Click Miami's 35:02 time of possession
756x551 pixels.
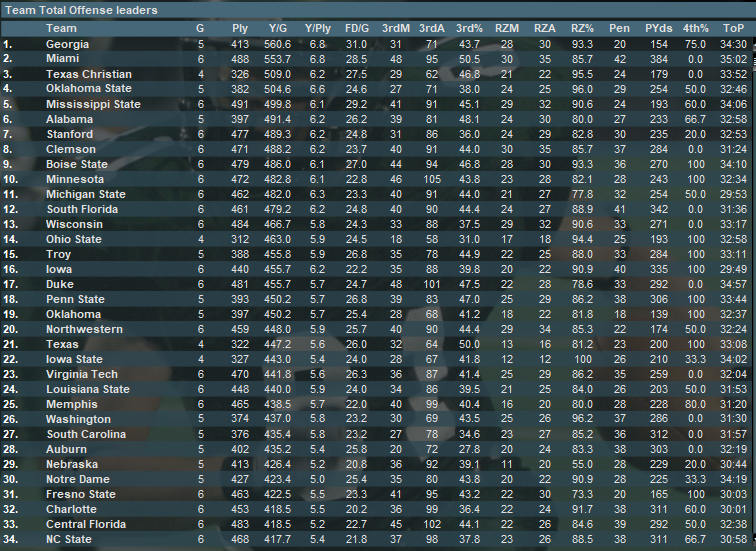point(733,59)
